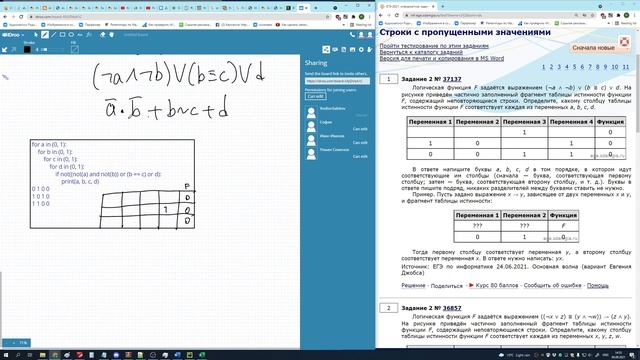Reload the whiteboard browser page
Image resolution: width=640 pixels, height=360 pixels.
(x=21, y=17)
